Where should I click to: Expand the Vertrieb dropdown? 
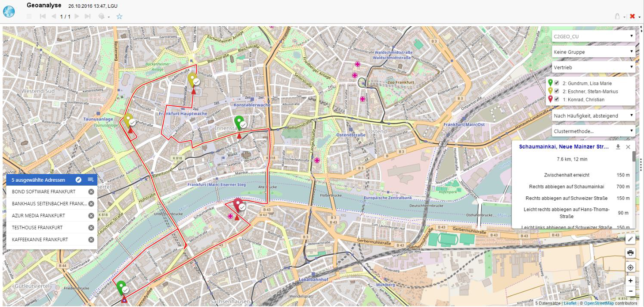[594, 68]
